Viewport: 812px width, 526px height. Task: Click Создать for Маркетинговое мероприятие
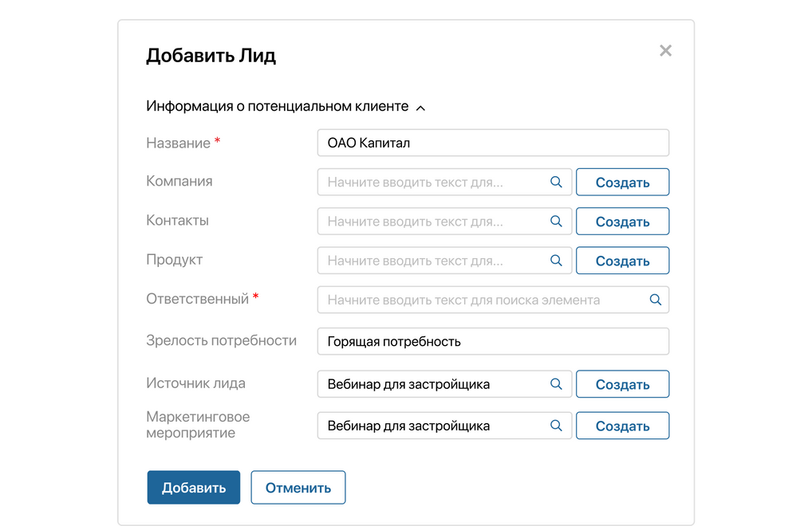pyautogui.click(x=622, y=425)
